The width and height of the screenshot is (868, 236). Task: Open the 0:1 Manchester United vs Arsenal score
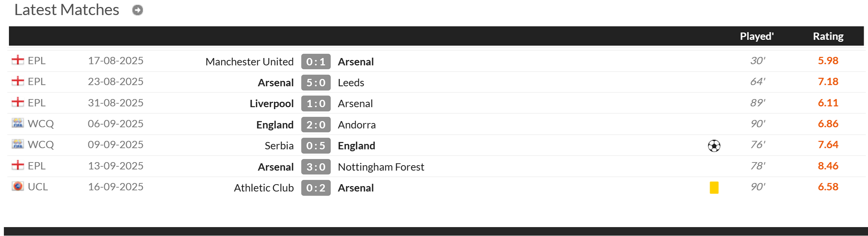click(316, 62)
